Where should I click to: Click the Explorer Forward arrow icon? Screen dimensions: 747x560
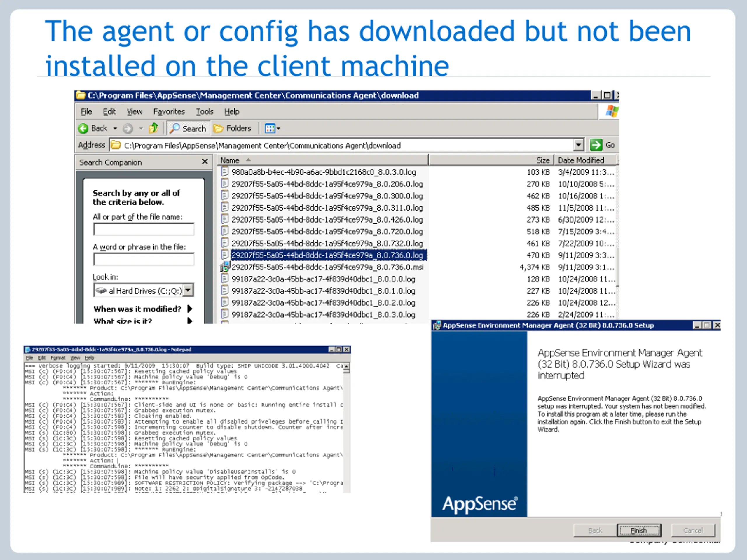pos(128,129)
